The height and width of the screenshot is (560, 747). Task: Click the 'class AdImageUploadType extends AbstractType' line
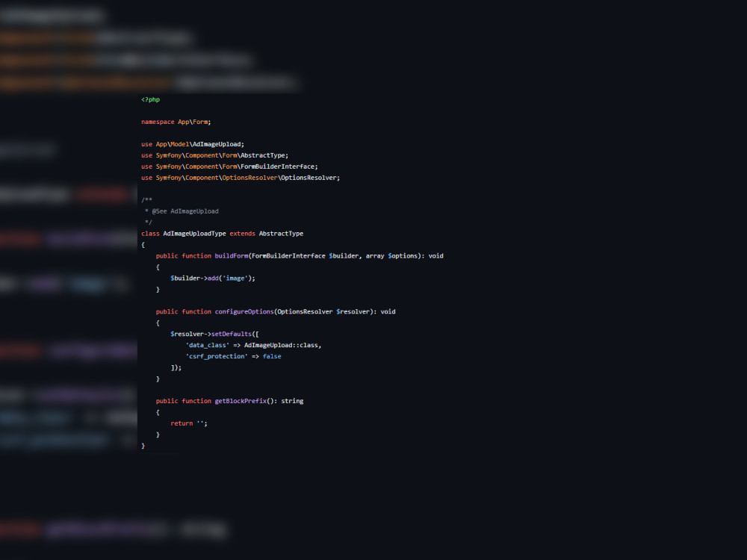coord(222,233)
